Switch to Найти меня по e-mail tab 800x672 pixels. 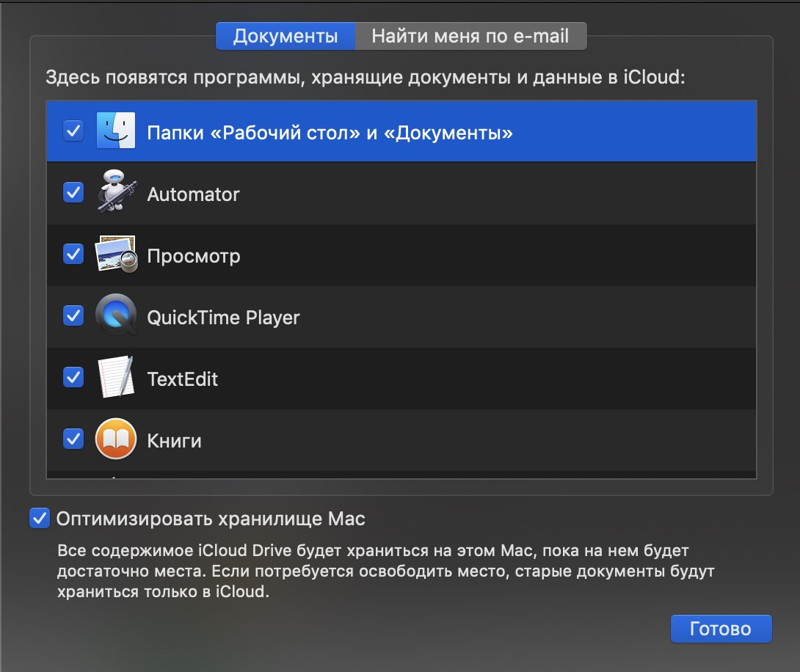click(470, 36)
